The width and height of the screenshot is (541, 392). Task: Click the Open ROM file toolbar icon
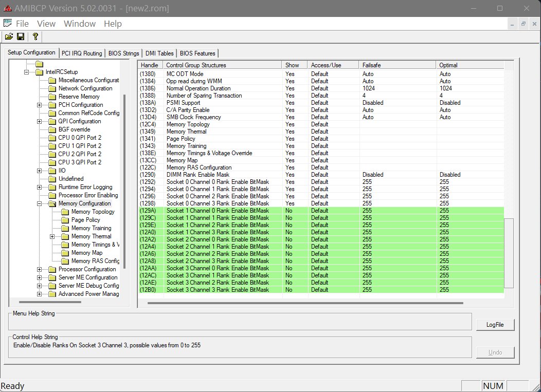point(9,36)
